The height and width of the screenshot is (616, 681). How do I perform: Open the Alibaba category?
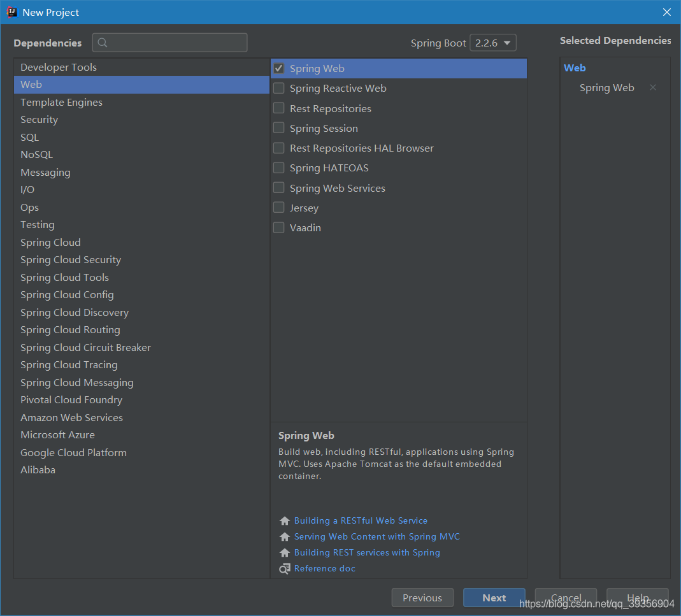141,470
